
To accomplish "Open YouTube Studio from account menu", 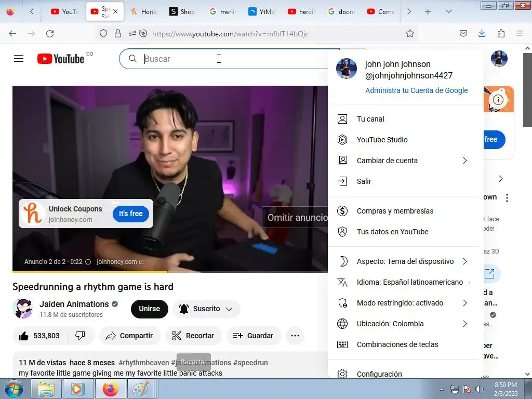I will tap(405, 140).
